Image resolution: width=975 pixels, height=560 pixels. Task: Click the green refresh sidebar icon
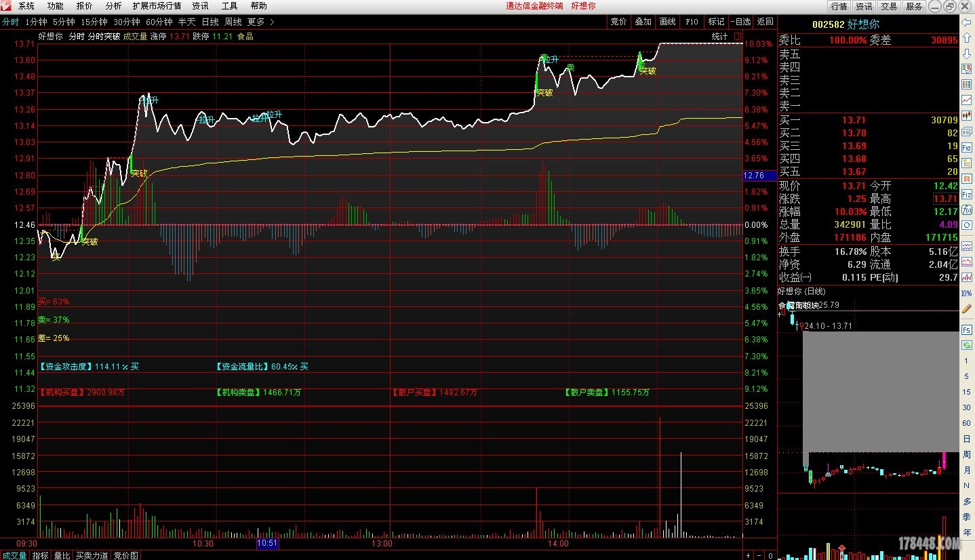point(967,345)
